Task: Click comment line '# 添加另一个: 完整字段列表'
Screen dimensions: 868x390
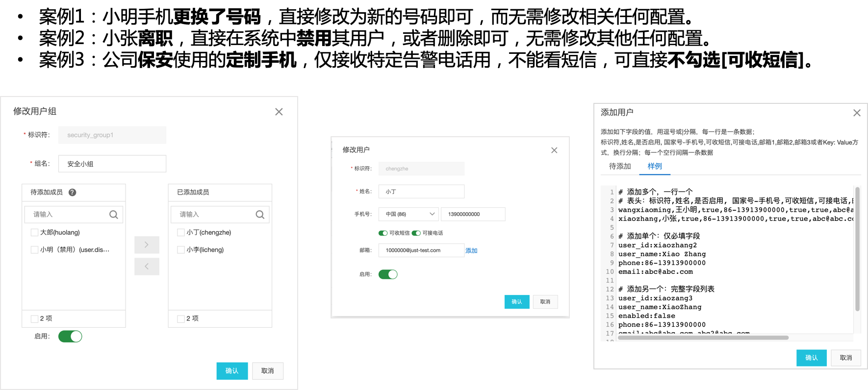Action: point(666,289)
